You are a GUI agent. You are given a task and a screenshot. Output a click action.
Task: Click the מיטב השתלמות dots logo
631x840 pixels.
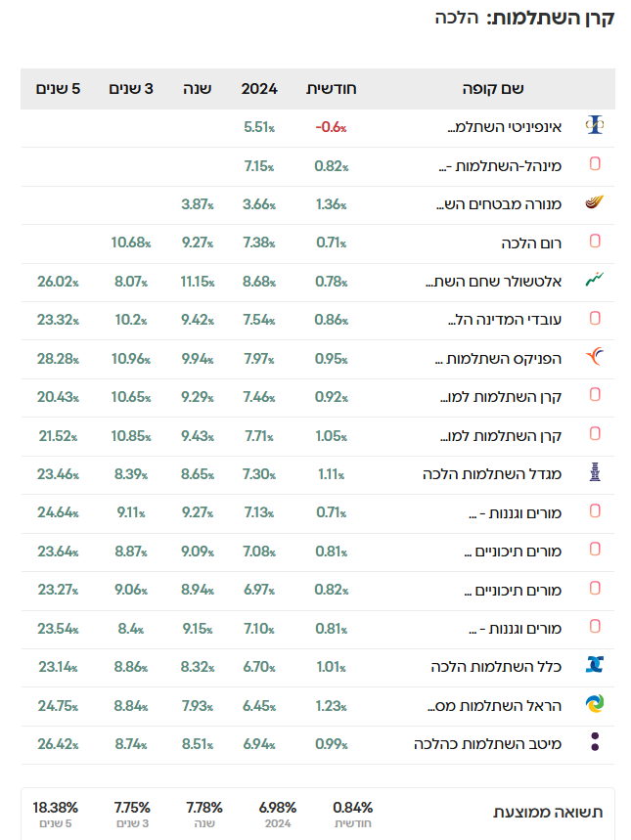tap(594, 743)
